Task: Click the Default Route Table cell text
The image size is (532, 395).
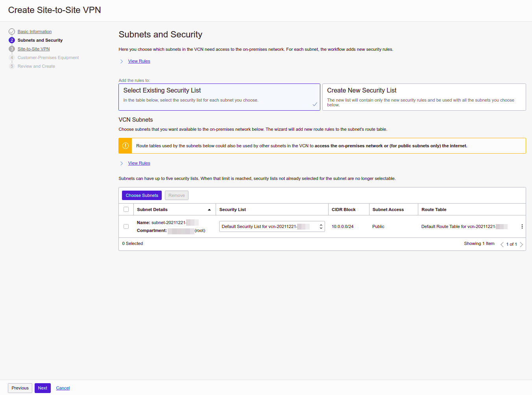Action: click(464, 226)
